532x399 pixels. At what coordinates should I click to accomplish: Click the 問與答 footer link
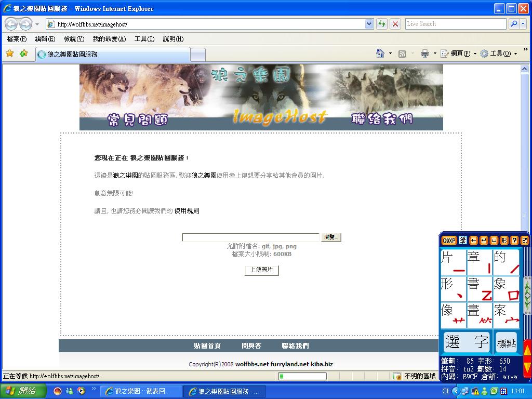click(x=251, y=345)
